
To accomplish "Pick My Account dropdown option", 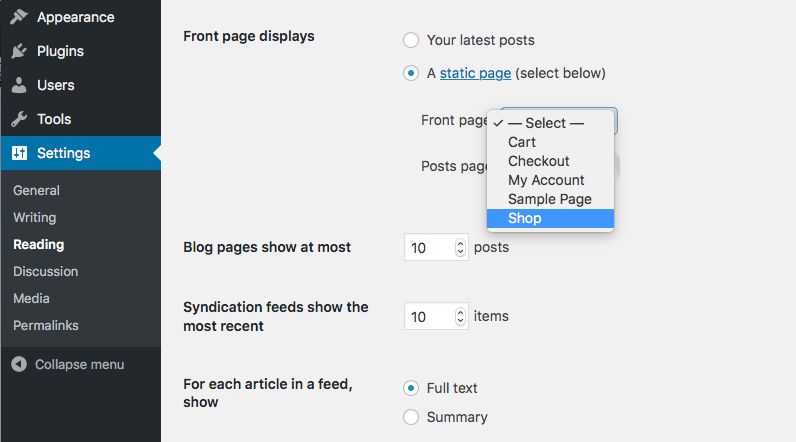I will pos(545,180).
